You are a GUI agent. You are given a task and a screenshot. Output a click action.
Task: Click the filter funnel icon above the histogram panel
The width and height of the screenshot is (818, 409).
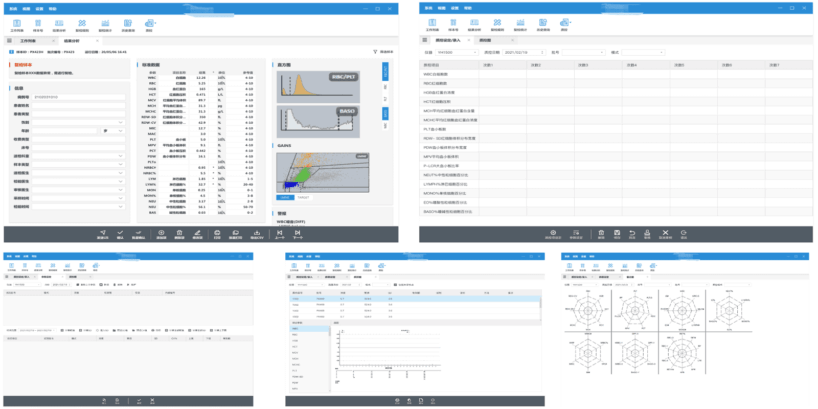pyautogui.click(x=376, y=51)
